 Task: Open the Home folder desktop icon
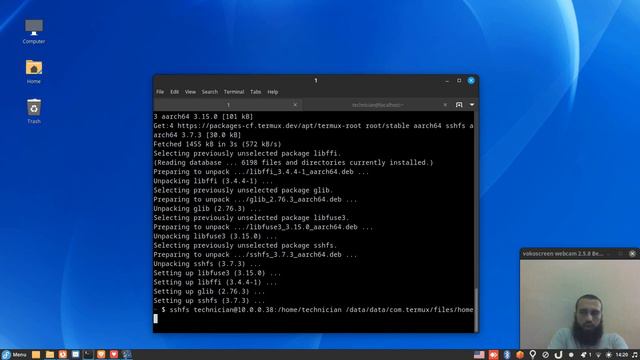(x=34, y=71)
